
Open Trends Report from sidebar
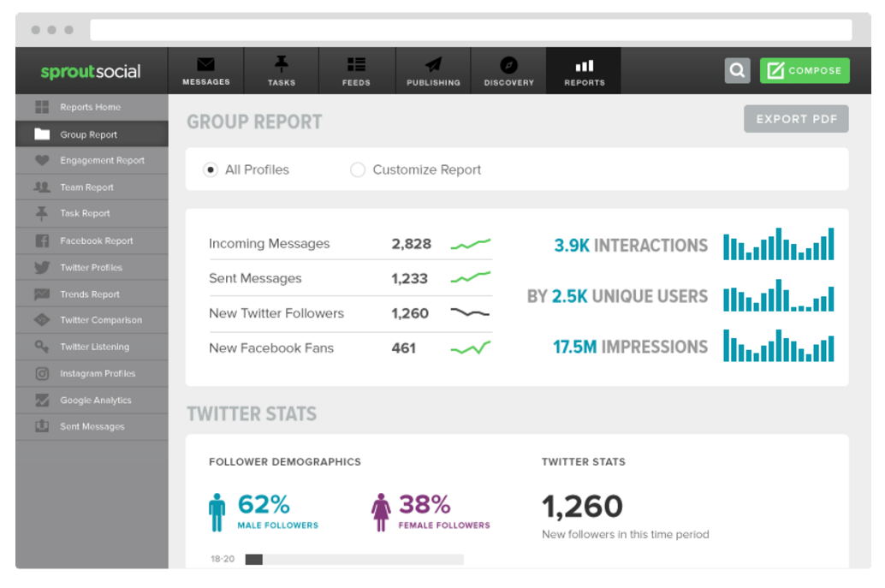coord(92,294)
